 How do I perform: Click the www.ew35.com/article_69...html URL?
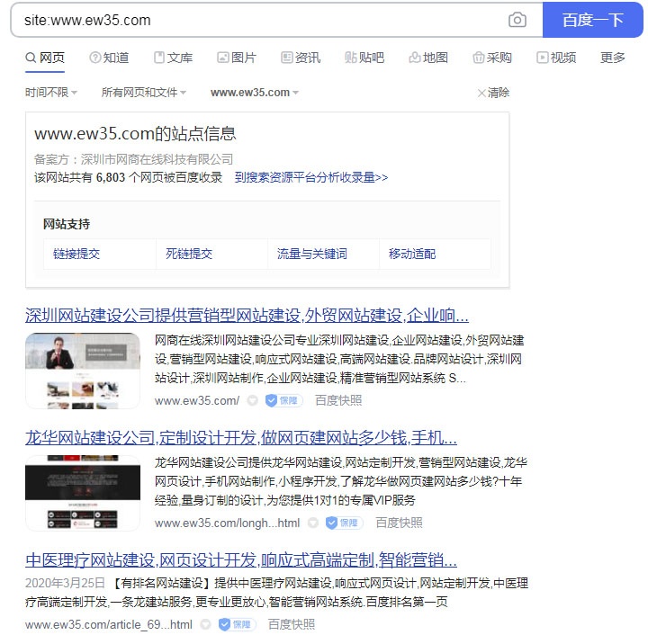tap(109, 624)
